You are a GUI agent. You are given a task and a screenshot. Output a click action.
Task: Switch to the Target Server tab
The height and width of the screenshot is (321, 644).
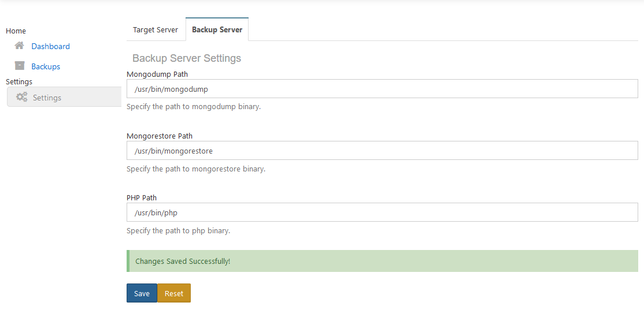156,30
